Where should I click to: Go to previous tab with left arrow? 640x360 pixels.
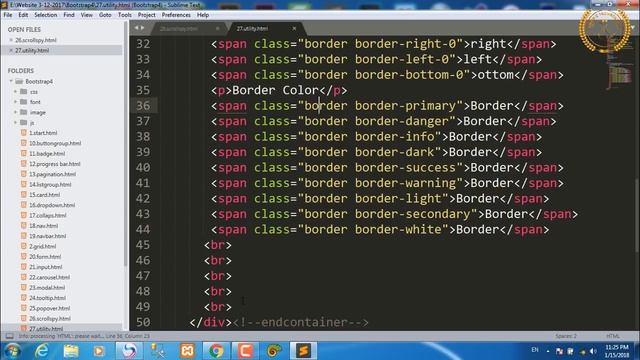pos(137,28)
